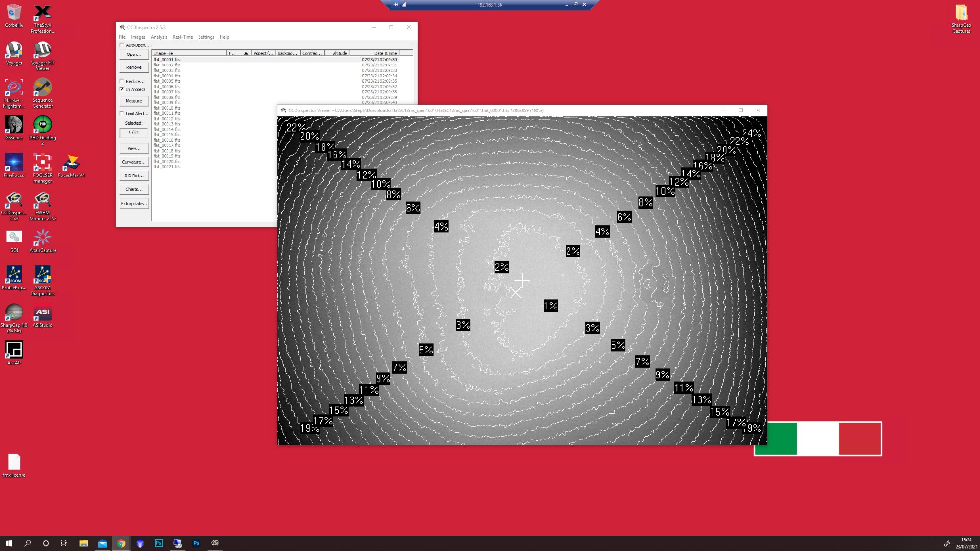Sort list by Image File column header
This screenshot has width=980, height=551.
click(189, 53)
